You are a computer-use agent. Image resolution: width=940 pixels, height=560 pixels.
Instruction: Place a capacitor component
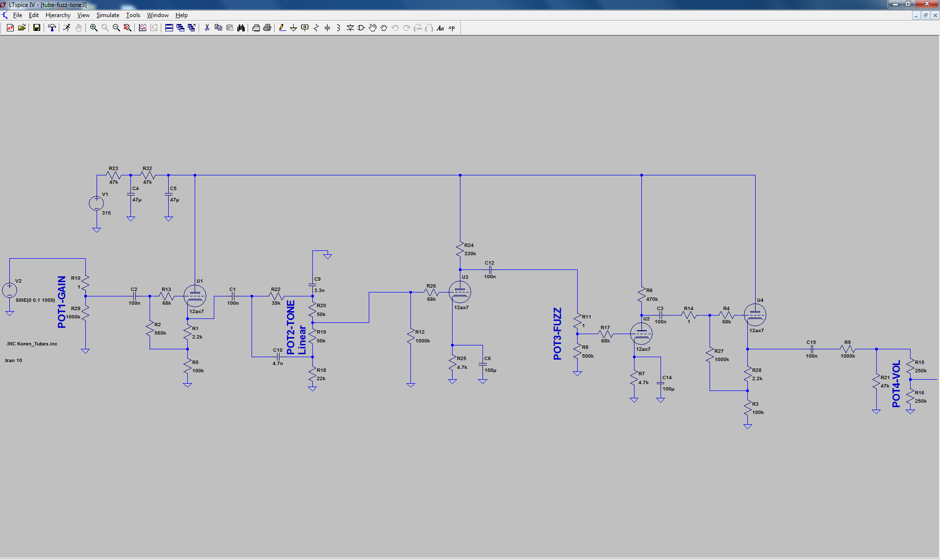pos(327,28)
